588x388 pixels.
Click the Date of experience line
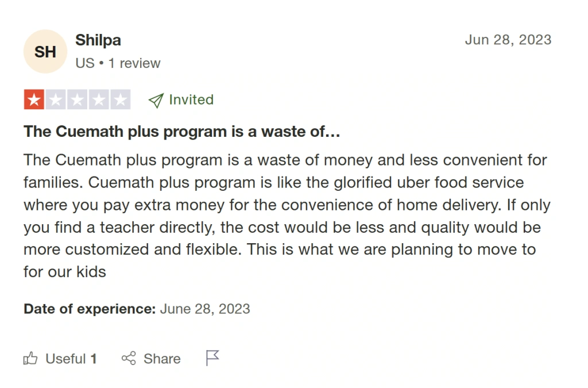(137, 309)
